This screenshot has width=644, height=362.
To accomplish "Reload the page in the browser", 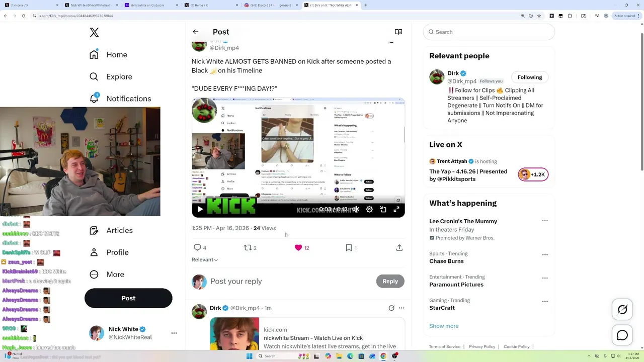I will tap(24, 16).
